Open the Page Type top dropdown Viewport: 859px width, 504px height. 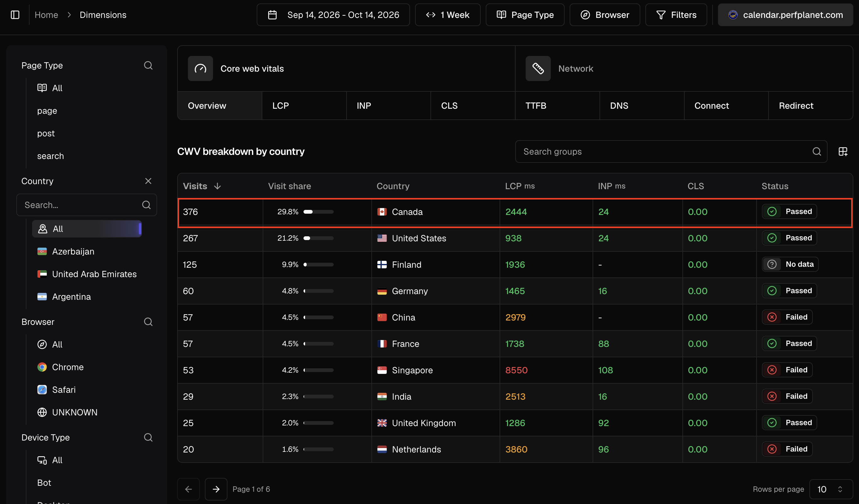coord(525,15)
